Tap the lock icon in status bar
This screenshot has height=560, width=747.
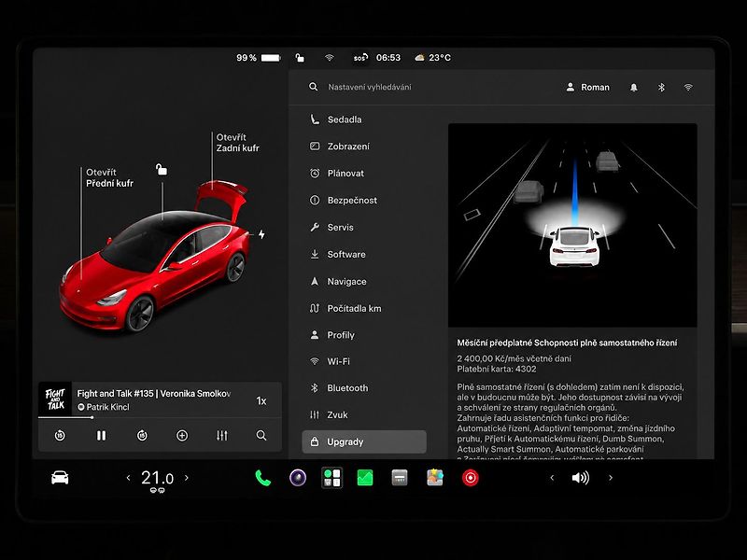[x=300, y=58]
